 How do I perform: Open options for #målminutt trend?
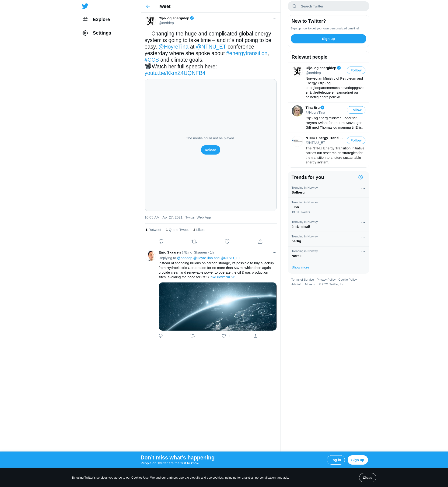click(363, 223)
